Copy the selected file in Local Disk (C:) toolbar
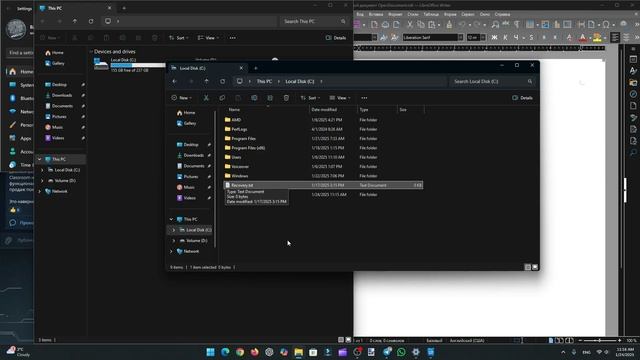Viewport: 640px width, 360px height. 222,98
